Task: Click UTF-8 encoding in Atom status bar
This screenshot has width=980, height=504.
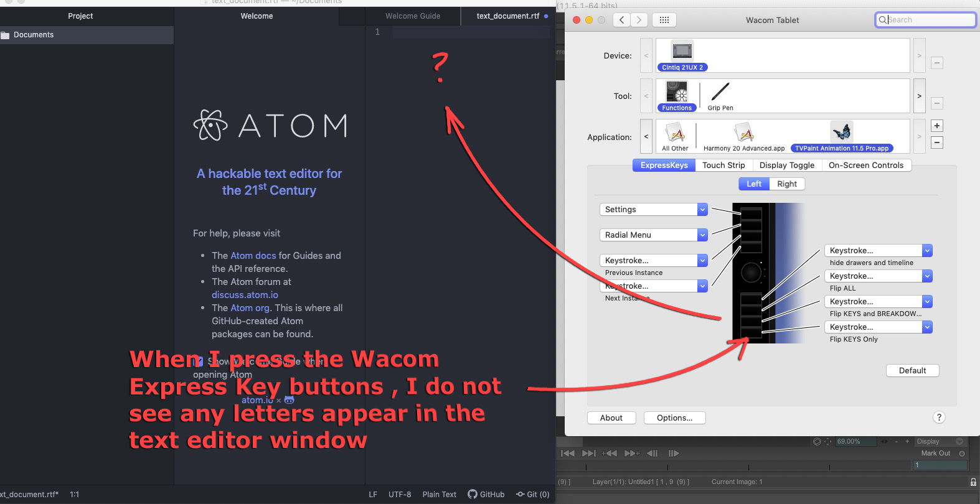Action: pyautogui.click(x=400, y=494)
